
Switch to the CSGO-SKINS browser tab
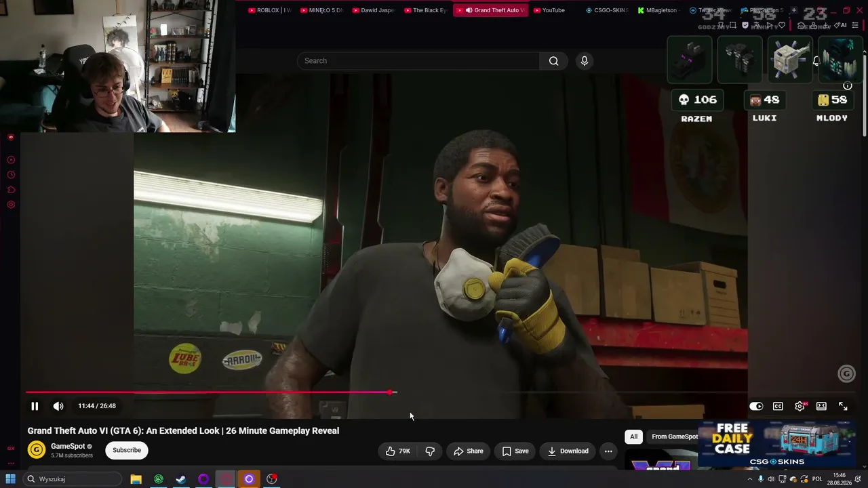(606, 10)
